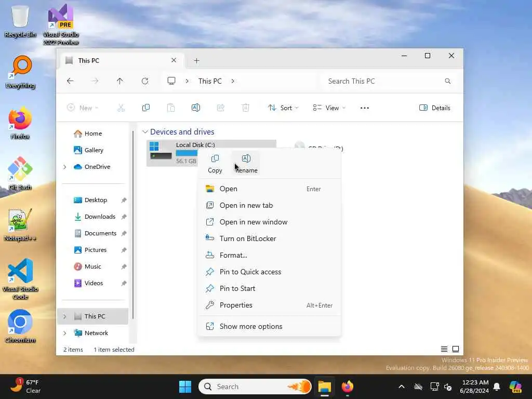Viewport: 532px width, 399px height.
Task: Click Firefox icon in taskbar
Action: point(347,387)
